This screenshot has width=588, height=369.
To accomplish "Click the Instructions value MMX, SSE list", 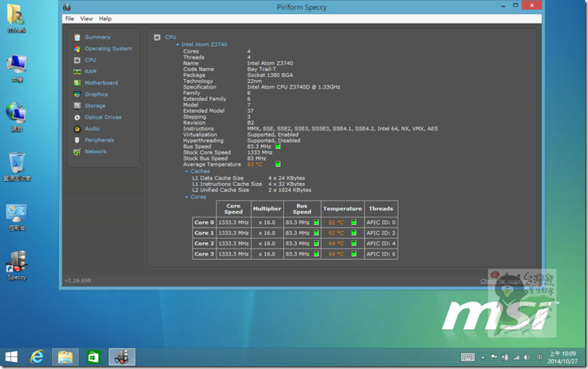I will click(x=342, y=129).
